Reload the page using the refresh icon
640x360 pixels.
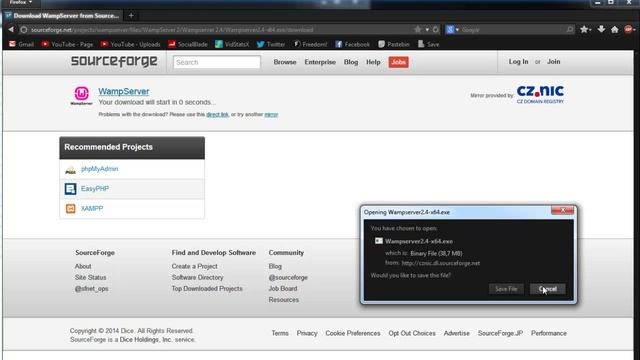coord(436,29)
